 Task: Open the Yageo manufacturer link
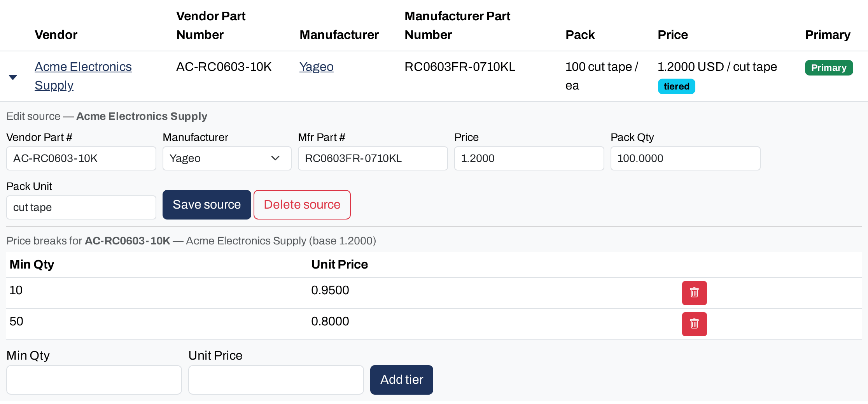(316, 67)
